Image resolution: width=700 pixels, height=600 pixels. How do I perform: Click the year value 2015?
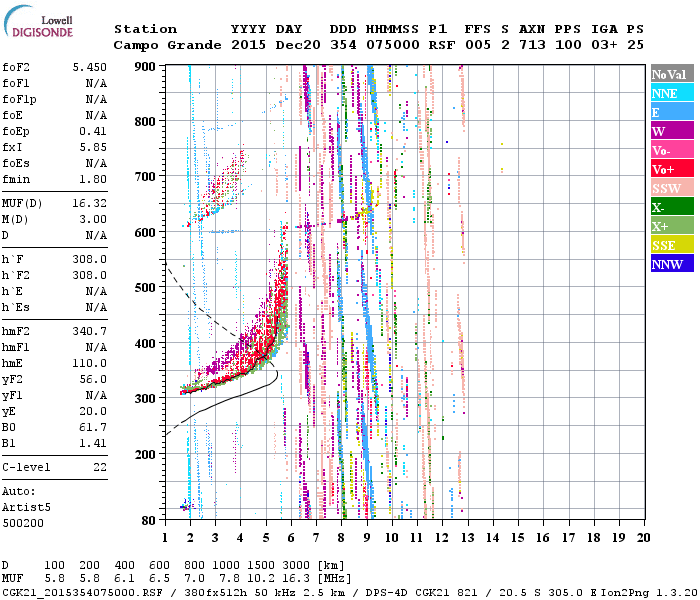coord(249,45)
